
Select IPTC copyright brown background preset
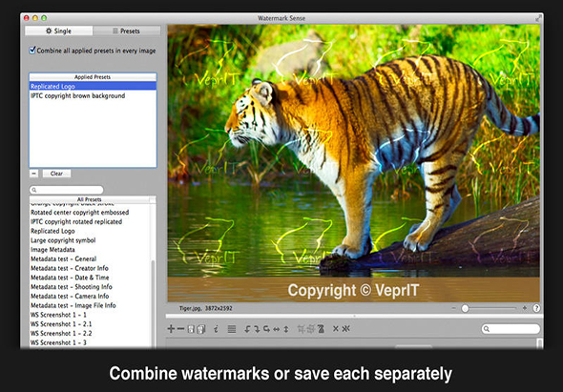tap(93, 95)
